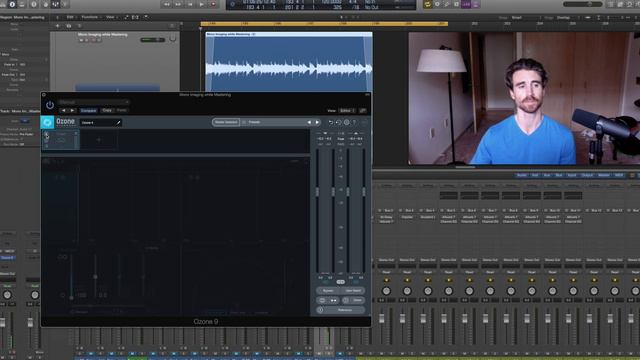
Task: Open the Ozone settings gear
Action: click(347, 122)
